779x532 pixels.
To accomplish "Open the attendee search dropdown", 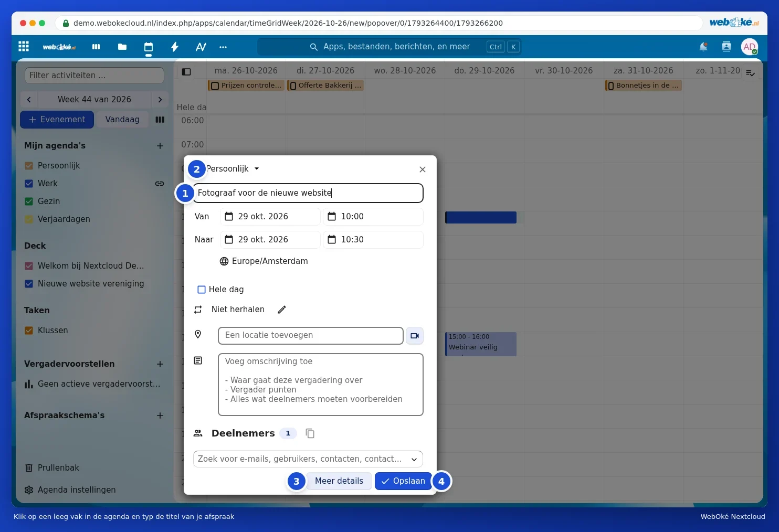I will (x=308, y=459).
